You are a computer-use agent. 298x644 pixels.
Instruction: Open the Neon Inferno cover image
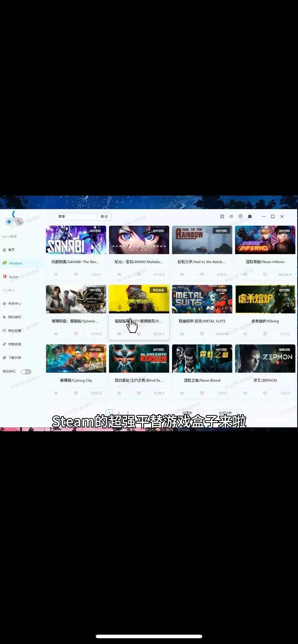click(265, 240)
